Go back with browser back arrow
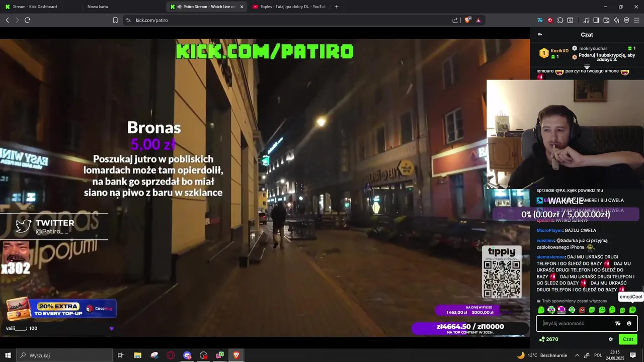The image size is (644, 362). coord(7,20)
